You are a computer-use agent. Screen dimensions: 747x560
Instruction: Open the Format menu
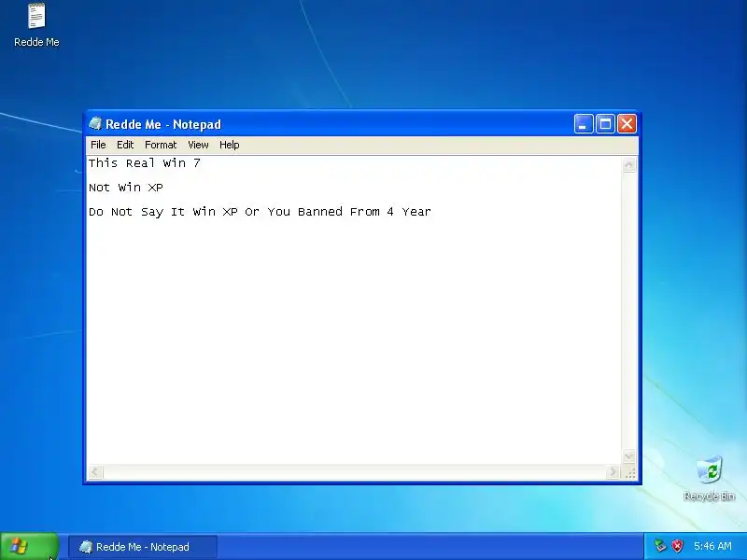[161, 145]
